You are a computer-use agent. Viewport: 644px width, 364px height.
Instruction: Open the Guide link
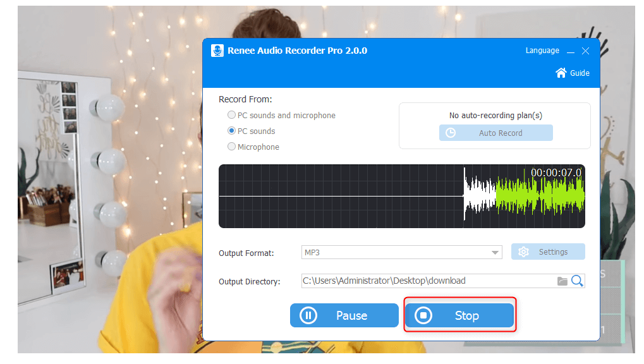[x=580, y=73]
